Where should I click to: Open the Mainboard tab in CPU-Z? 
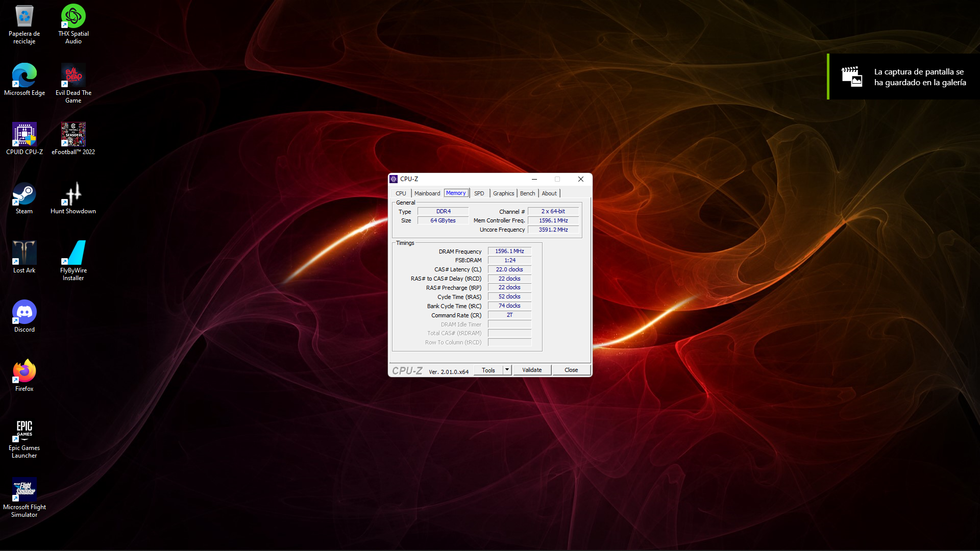(427, 193)
